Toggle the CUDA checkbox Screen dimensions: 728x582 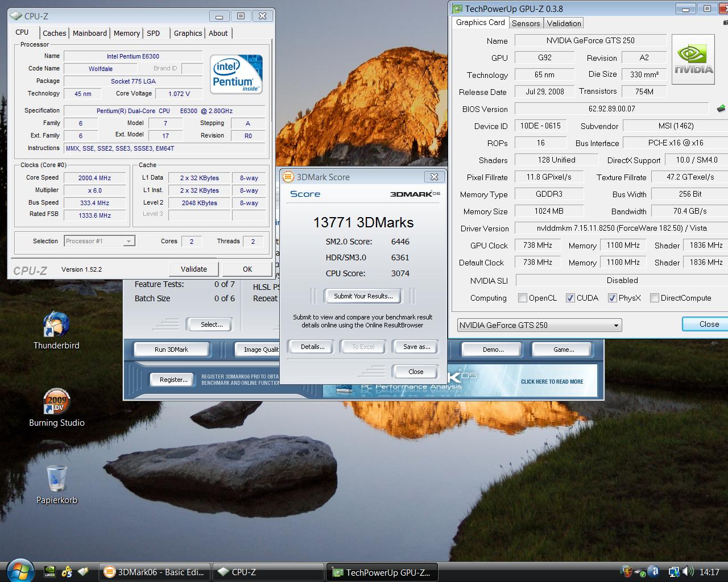(x=570, y=298)
